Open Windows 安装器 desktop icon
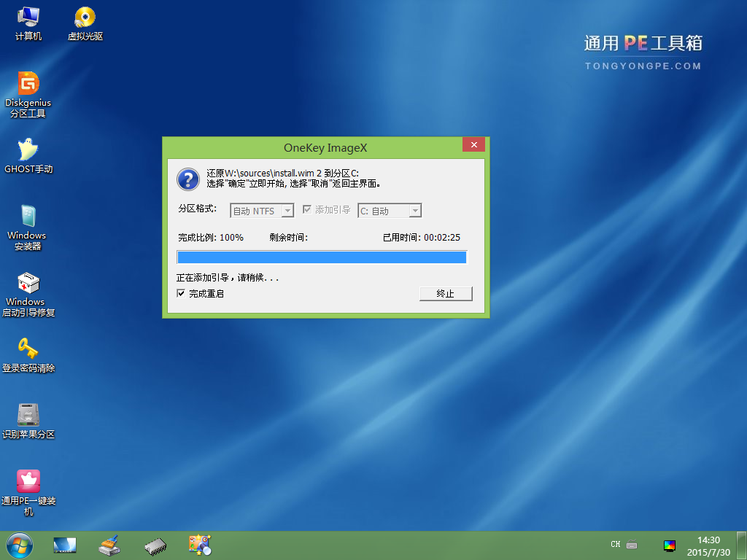Screen dimensions: 747x560 tap(27, 227)
